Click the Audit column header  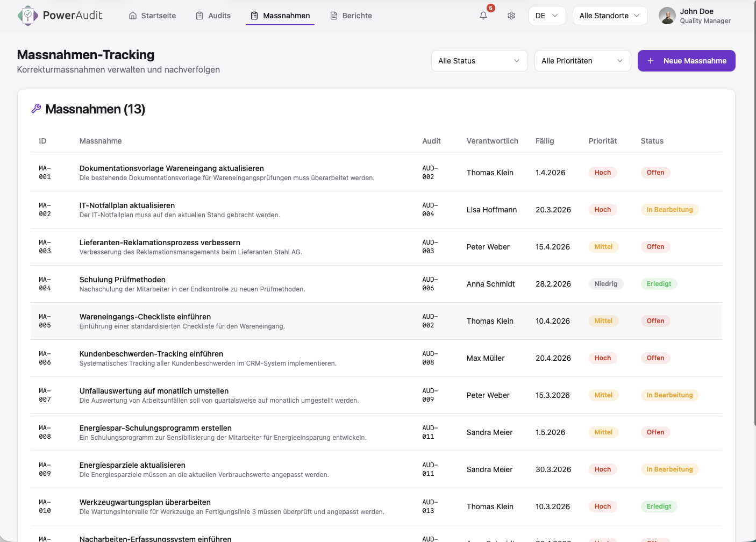pyautogui.click(x=431, y=141)
